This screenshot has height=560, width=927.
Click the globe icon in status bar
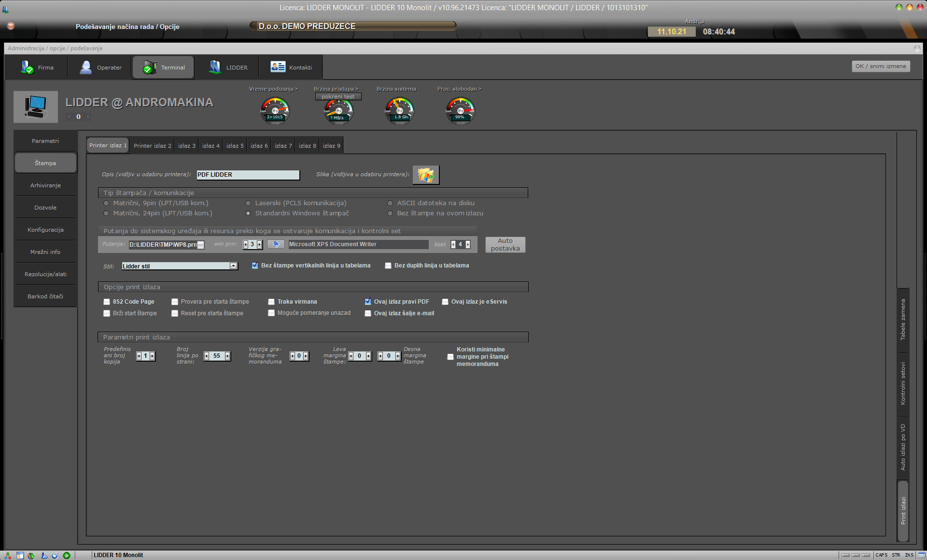click(x=31, y=556)
